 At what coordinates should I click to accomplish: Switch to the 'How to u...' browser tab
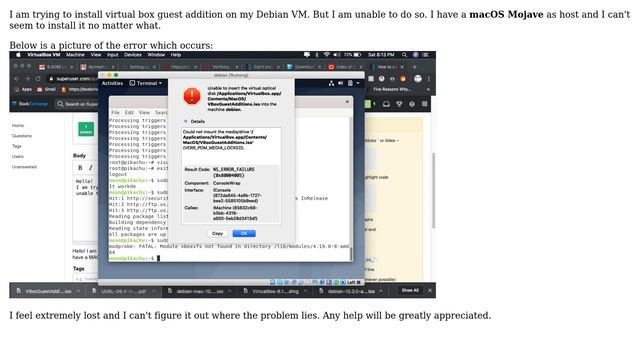387,67
